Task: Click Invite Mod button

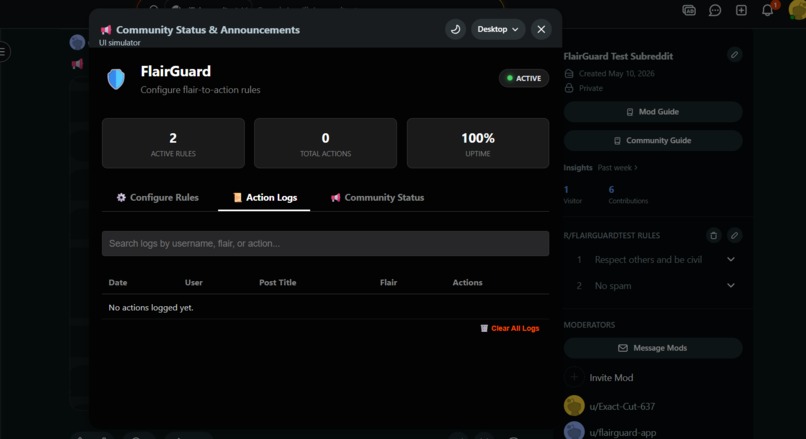Action: click(x=599, y=377)
